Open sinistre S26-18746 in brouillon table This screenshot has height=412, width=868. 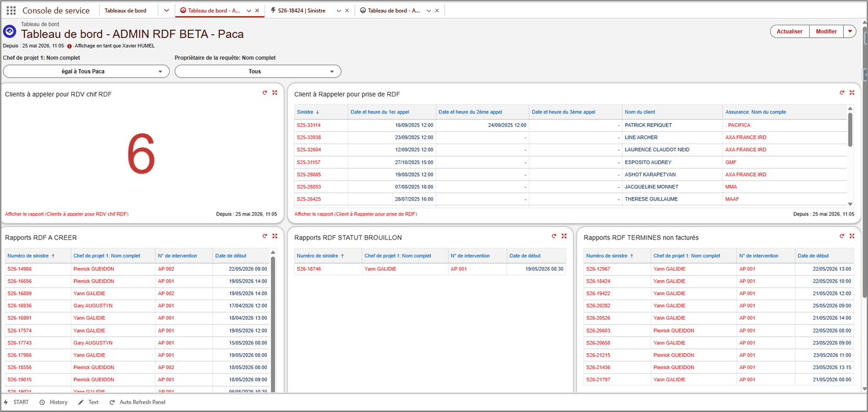click(309, 269)
